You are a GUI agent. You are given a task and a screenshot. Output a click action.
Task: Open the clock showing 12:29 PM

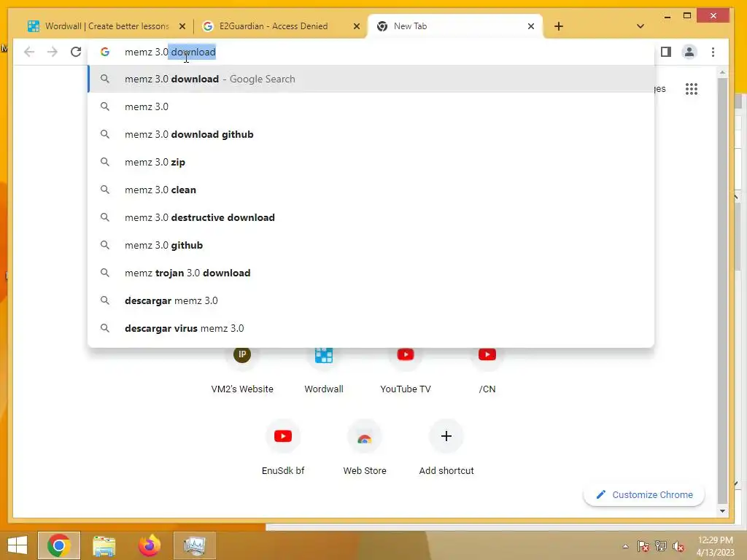715,546
